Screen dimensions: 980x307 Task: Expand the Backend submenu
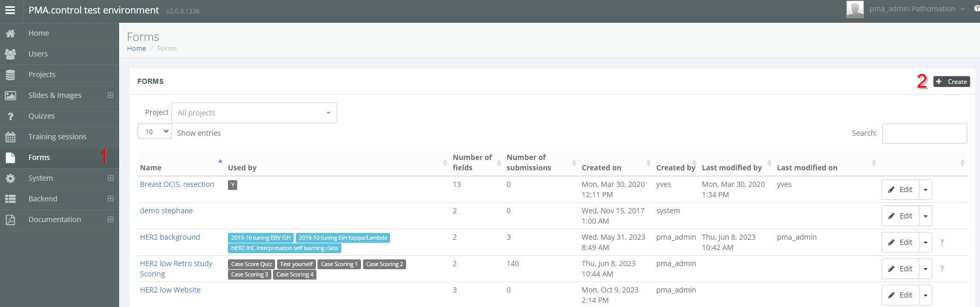[110, 199]
